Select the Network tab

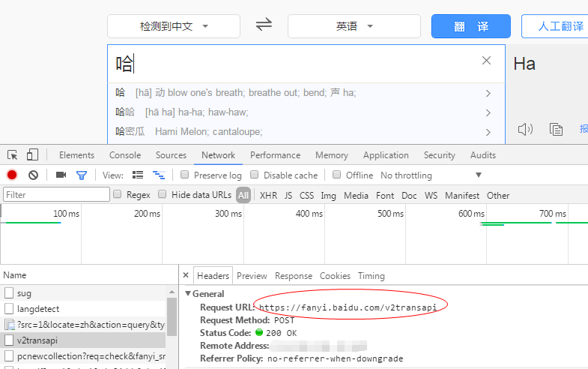point(218,155)
